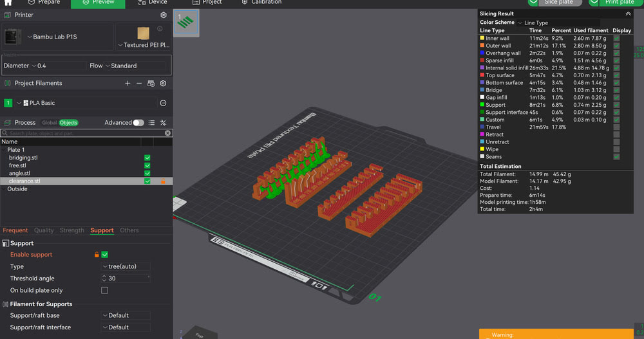Viewport: 644px width, 339px height.
Task: Open printer settings gear icon
Action: tap(164, 15)
